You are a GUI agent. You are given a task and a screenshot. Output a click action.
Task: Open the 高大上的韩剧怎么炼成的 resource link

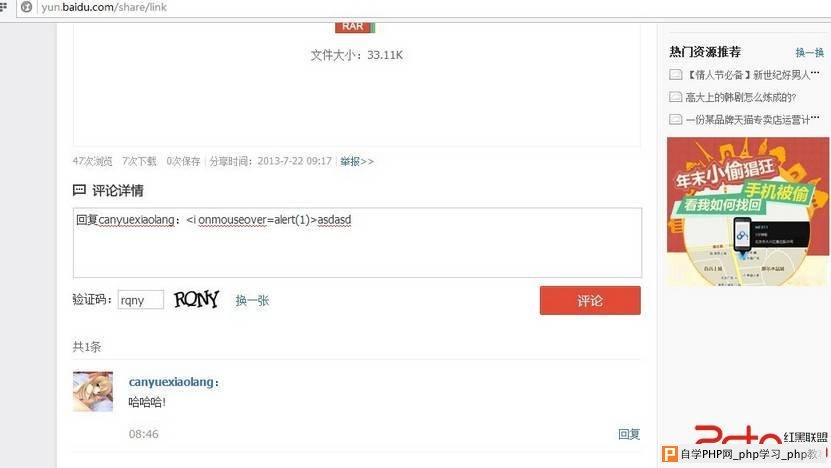click(x=740, y=97)
